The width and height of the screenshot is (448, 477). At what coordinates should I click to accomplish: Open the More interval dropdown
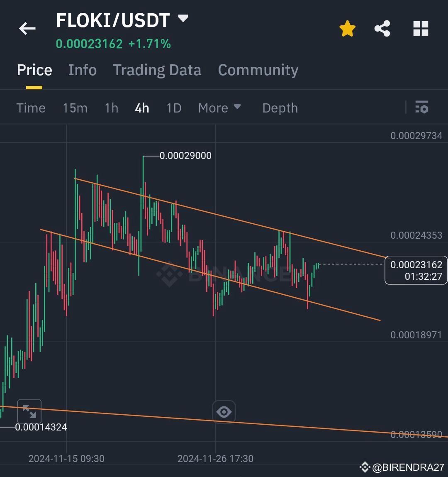tap(220, 108)
